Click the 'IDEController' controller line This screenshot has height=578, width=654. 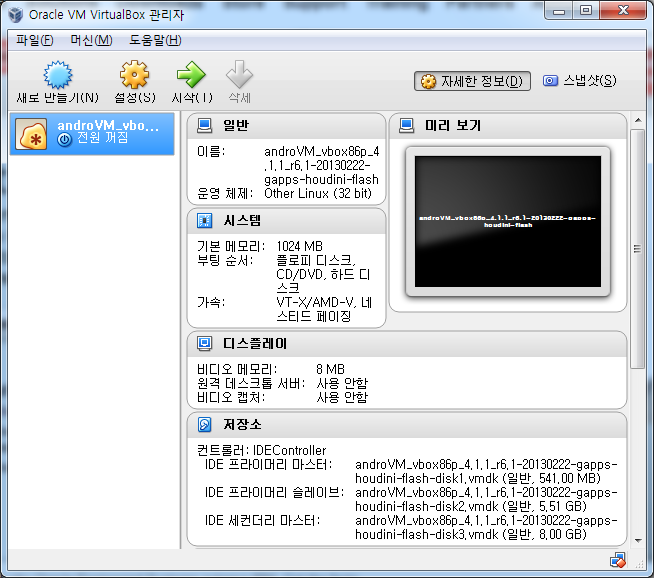[262, 450]
